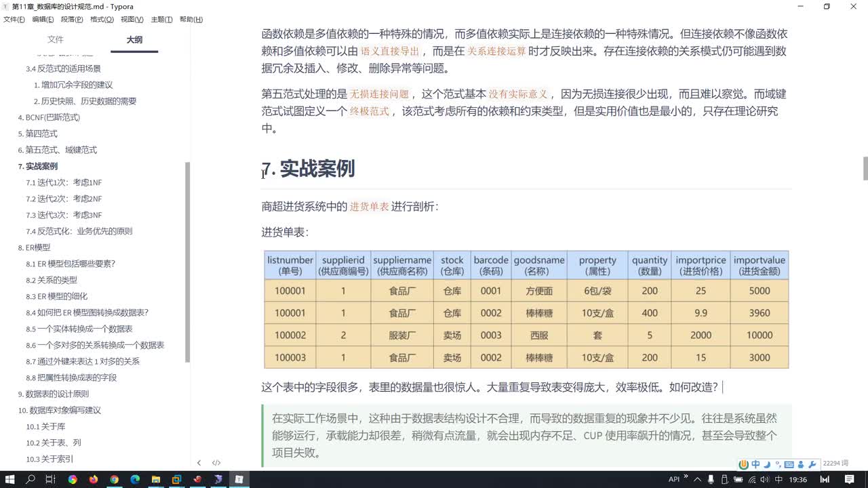This screenshot has height=488, width=868.
Task: Open the colorful round app icon in taskbar
Action: click(x=73, y=479)
